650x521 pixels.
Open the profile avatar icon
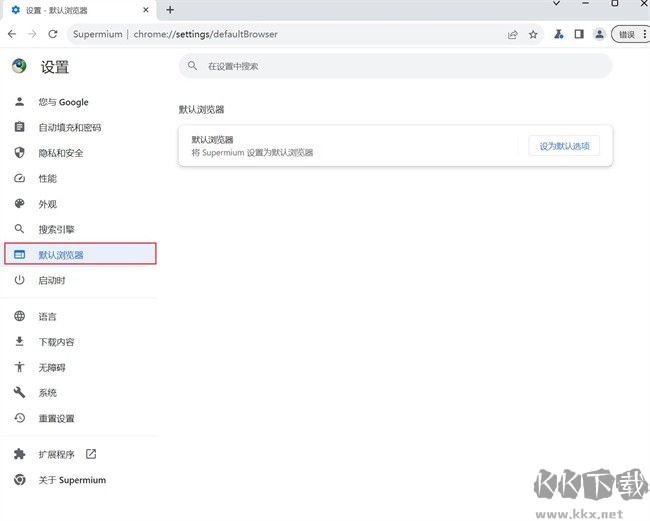pos(599,34)
